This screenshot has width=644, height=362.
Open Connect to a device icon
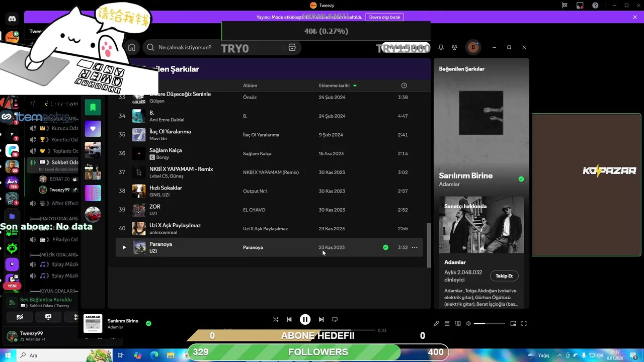tap(458, 324)
